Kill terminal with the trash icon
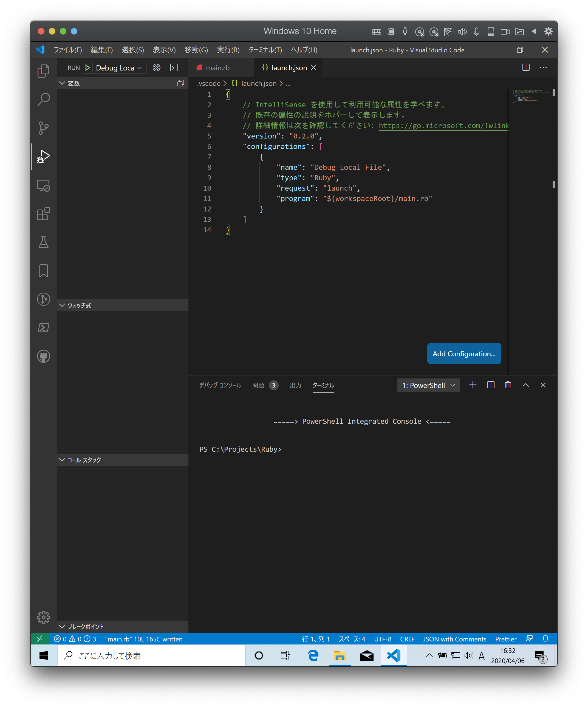Image resolution: width=588 pixels, height=707 pixels. (508, 385)
